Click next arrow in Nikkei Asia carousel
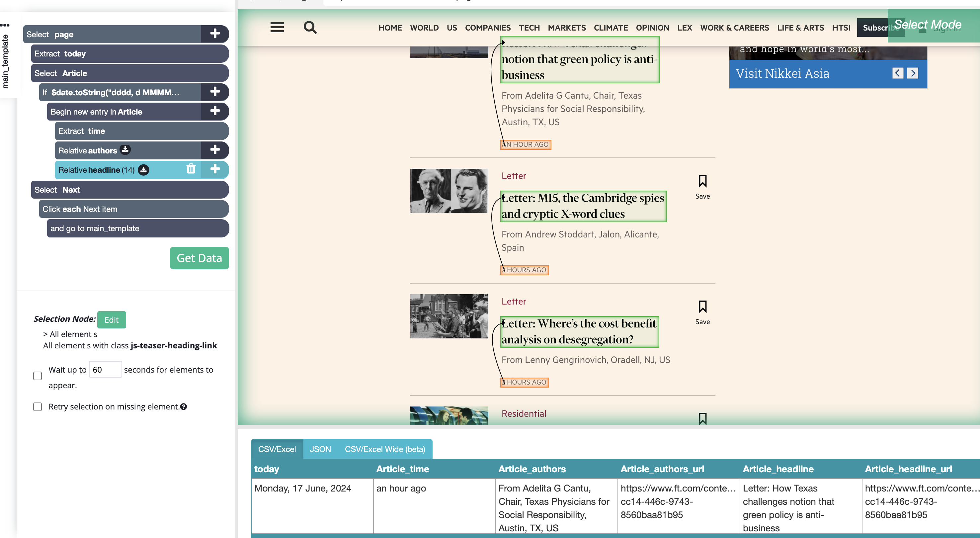980x538 pixels. [x=912, y=73]
